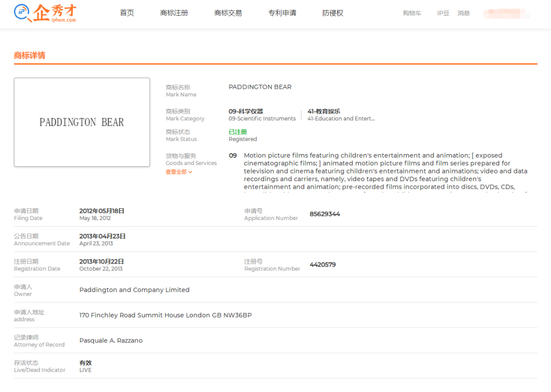
Task: Select the 41-教育娱乐 category
Action: [341, 115]
